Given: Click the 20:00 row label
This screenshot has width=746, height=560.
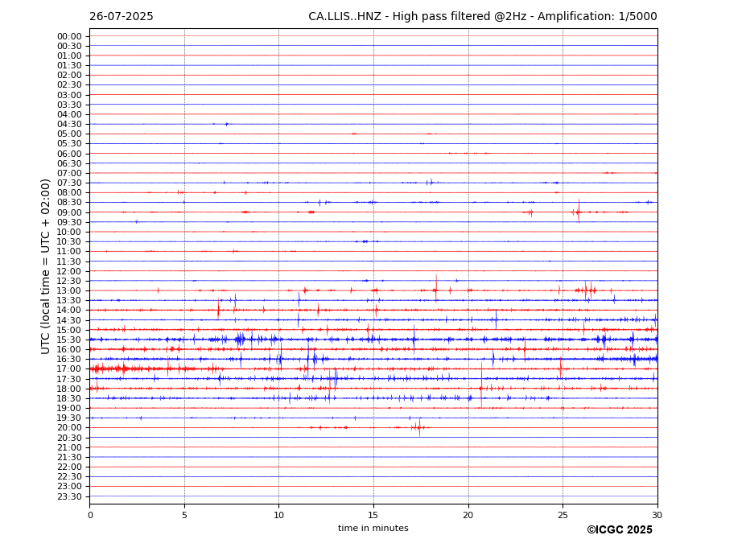Looking at the screenshot, I should pyautogui.click(x=69, y=428).
